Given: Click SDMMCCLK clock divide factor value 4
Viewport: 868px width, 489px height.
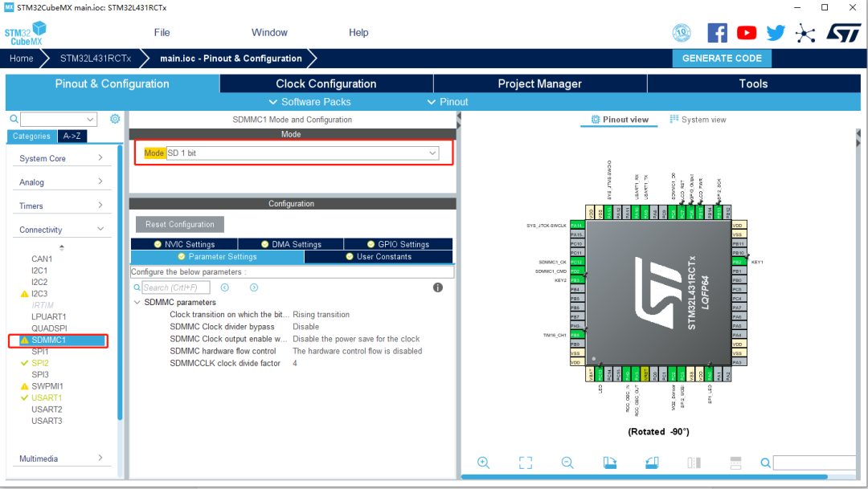Looking at the screenshot, I should tap(295, 364).
